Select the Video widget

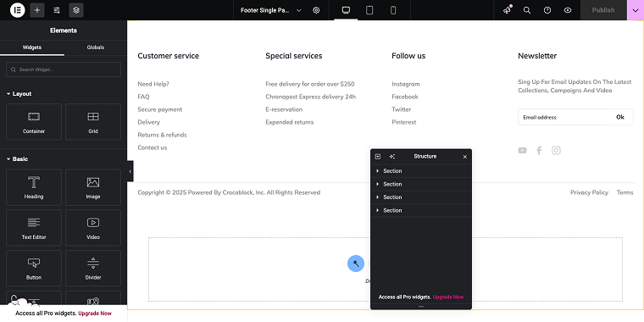click(93, 228)
